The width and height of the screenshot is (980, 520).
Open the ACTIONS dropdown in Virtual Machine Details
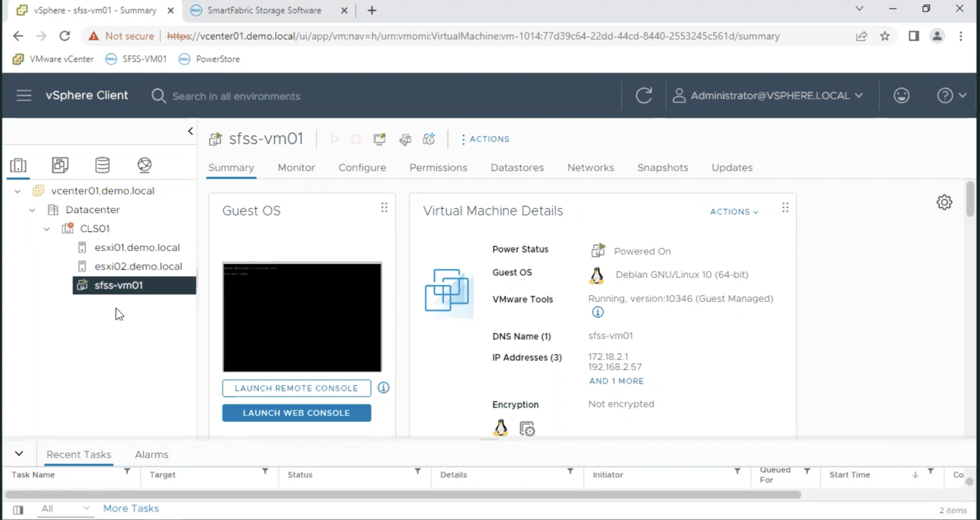[734, 212]
